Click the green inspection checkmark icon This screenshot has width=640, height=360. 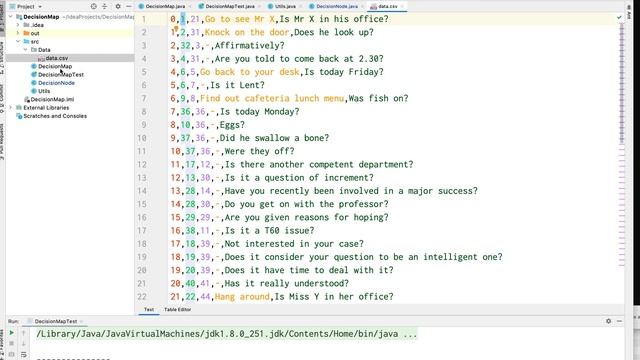pyautogui.click(x=619, y=18)
